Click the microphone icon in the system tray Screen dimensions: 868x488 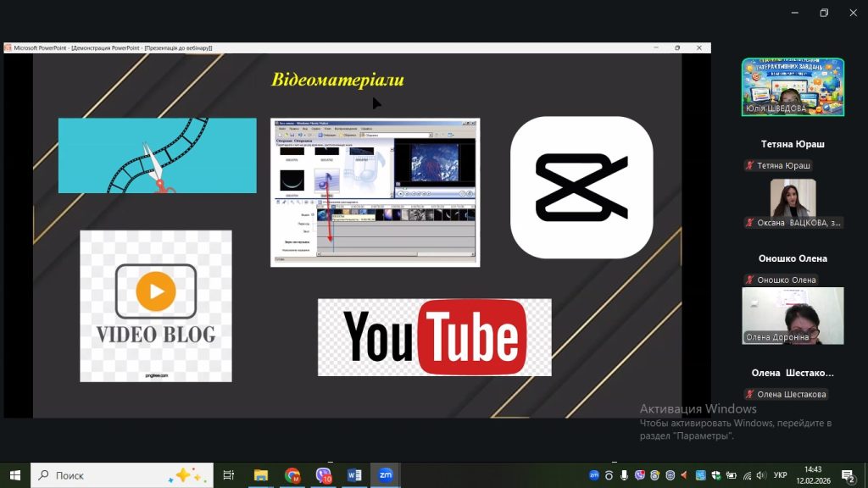(625, 475)
